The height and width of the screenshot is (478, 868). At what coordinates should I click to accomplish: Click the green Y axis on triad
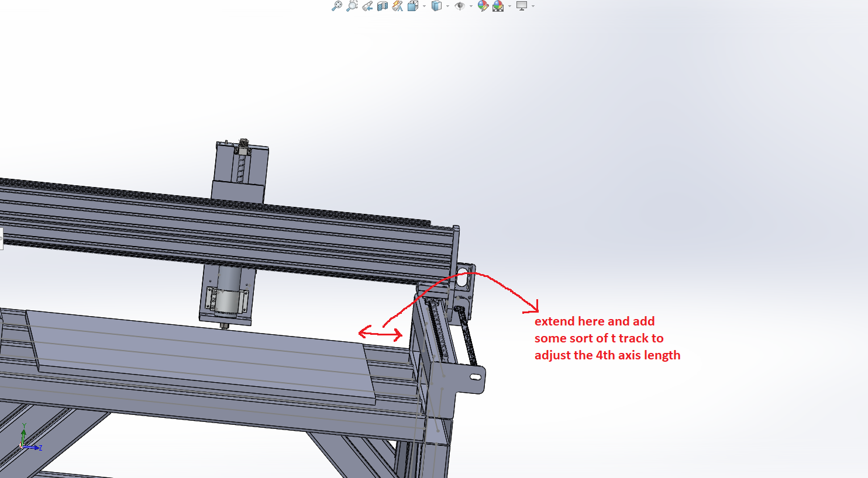point(23,432)
